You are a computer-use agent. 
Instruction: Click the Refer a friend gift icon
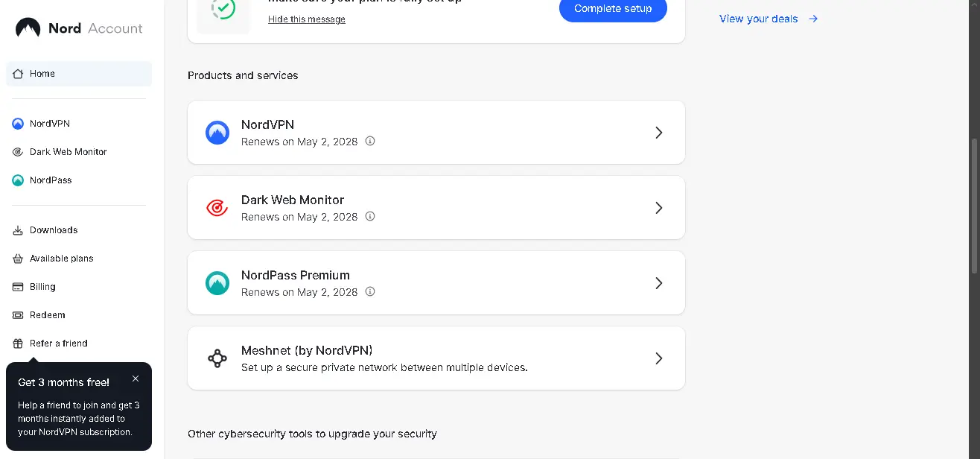(x=18, y=344)
